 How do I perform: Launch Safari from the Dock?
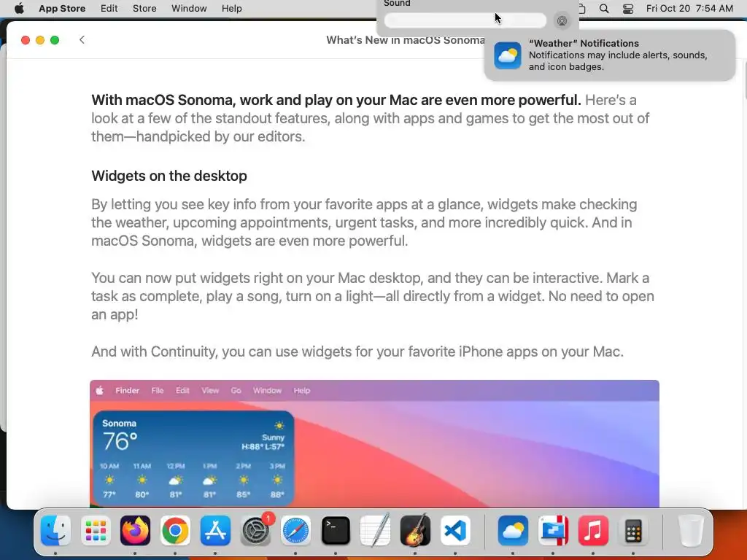click(x=295, y=530)
